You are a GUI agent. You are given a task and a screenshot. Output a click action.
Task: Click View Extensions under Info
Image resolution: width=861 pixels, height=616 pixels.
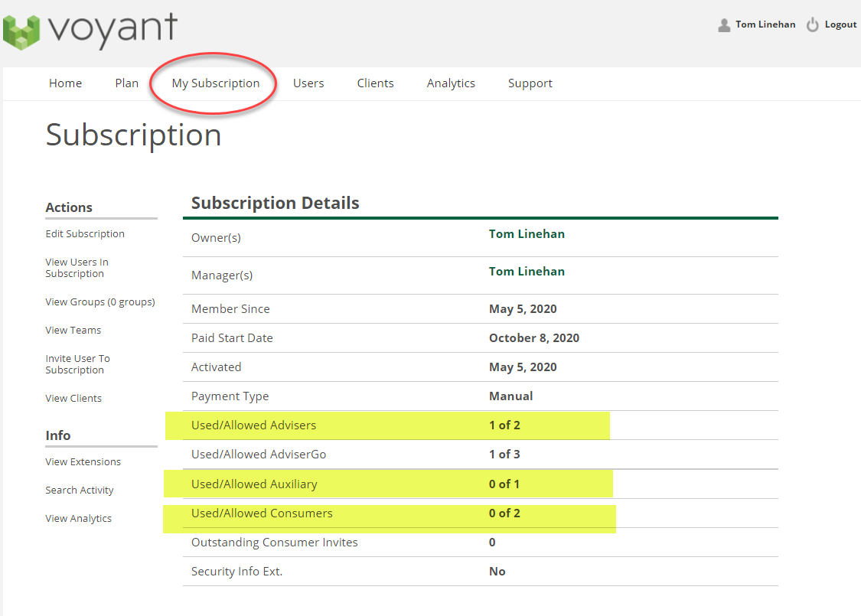pyautogui.click(x=83, y=461)
